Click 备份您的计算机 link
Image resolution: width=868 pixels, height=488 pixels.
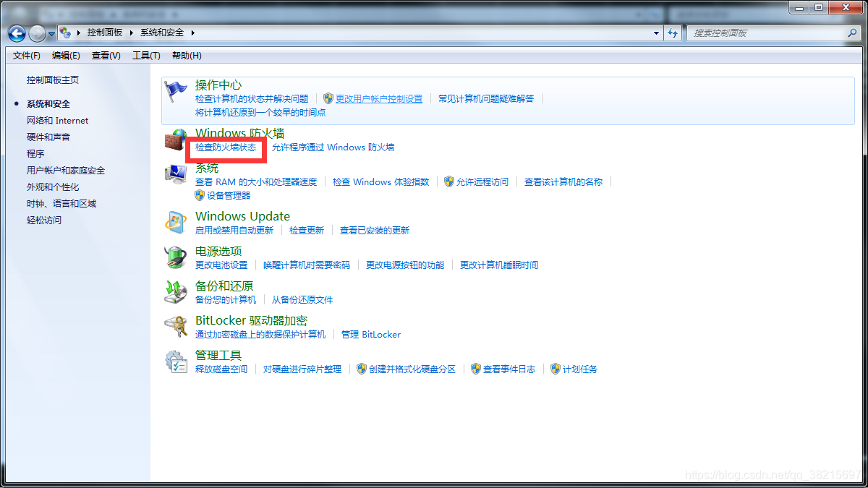(226, 300)
